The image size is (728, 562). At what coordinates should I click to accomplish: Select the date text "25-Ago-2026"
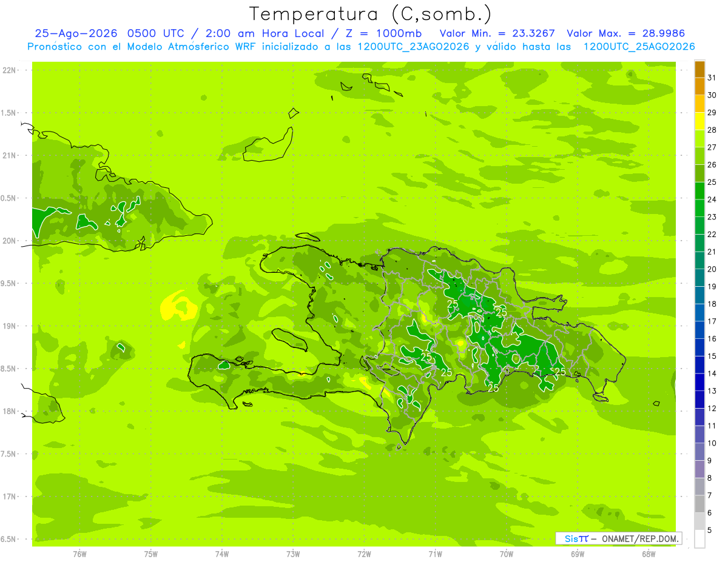point(76,33)
